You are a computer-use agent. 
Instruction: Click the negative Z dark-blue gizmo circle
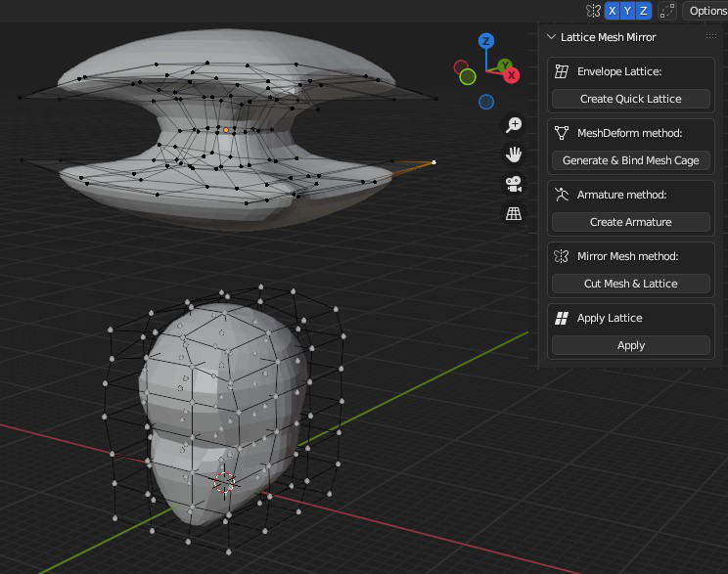pyautogui.click(x=486, y=102)
